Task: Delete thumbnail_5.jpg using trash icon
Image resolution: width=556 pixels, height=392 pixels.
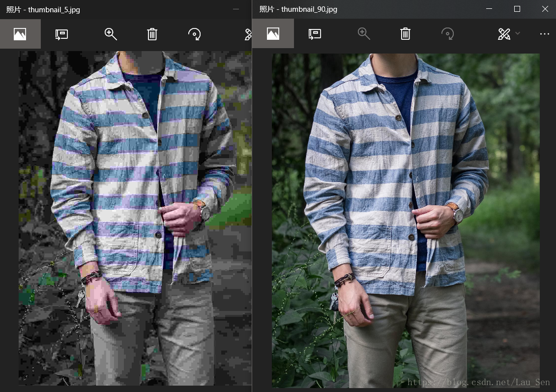Action: click(x=152, y=34)
